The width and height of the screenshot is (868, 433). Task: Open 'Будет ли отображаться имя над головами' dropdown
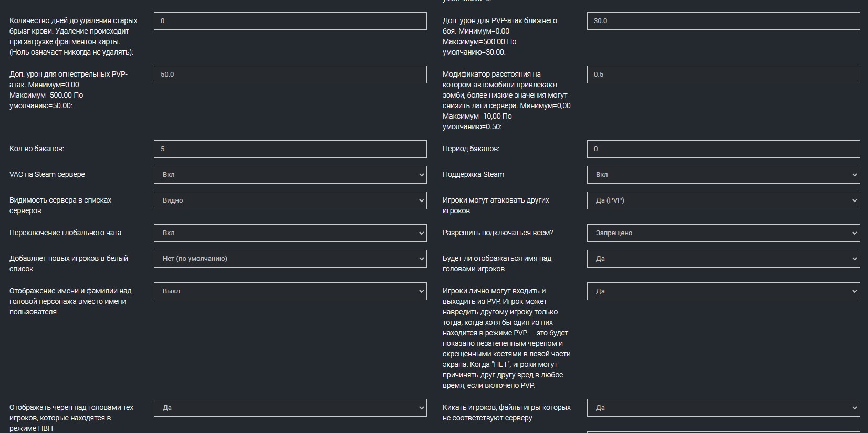point(723,259)
